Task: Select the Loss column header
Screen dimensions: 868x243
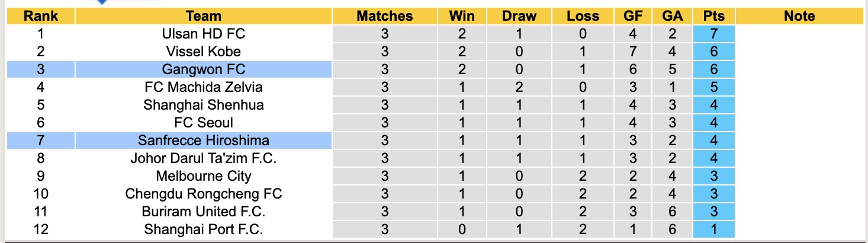Action: (x=583, y=17)
